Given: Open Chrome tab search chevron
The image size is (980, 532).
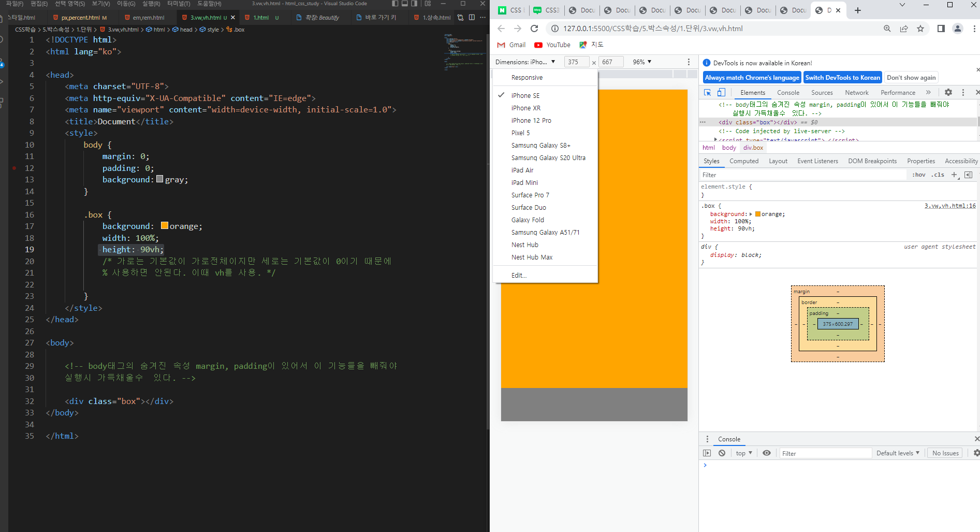Looking at the screenshot, I should [x=902, y=5].
